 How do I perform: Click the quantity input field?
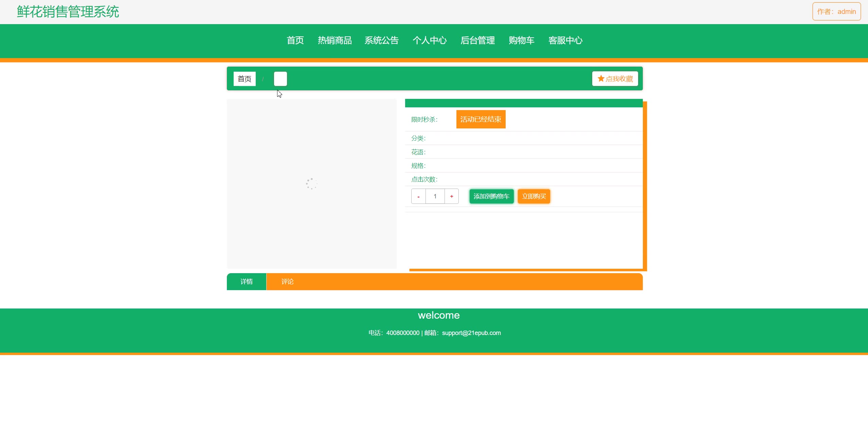coord(435,196)
